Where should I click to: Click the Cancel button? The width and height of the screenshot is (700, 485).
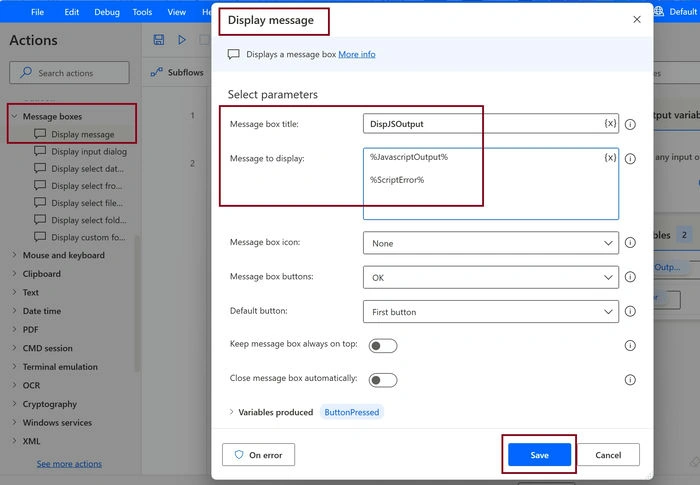click(x=608, y=455)
